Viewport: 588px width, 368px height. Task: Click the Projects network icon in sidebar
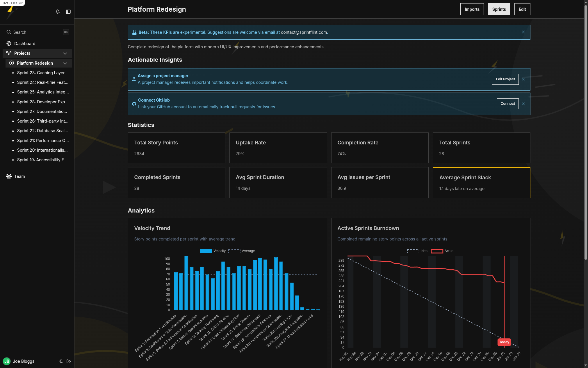8,53
